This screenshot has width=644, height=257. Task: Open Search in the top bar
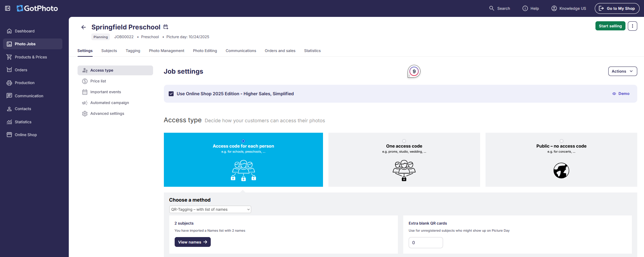[x=500, y=8]
